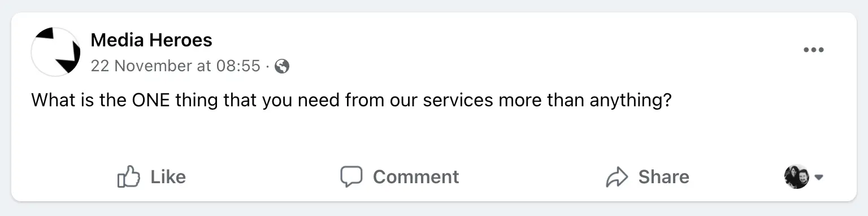Click the Like button label
The image size is (868, 216).
168,176
